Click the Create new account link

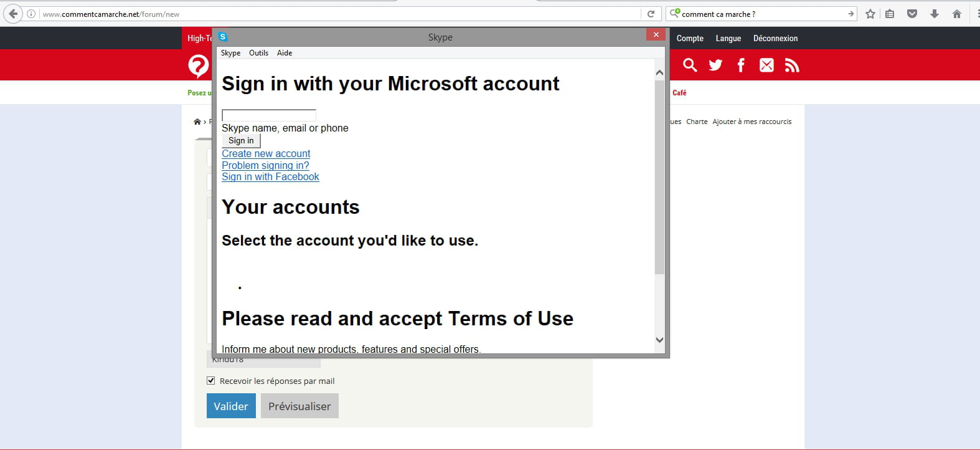tap(266, 153)
